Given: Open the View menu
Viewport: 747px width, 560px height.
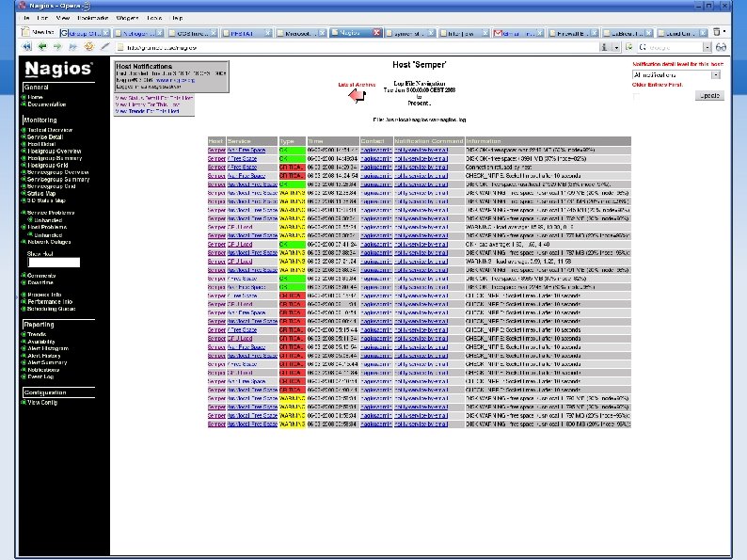Looking at the screenshot, I should pos(63,18).
